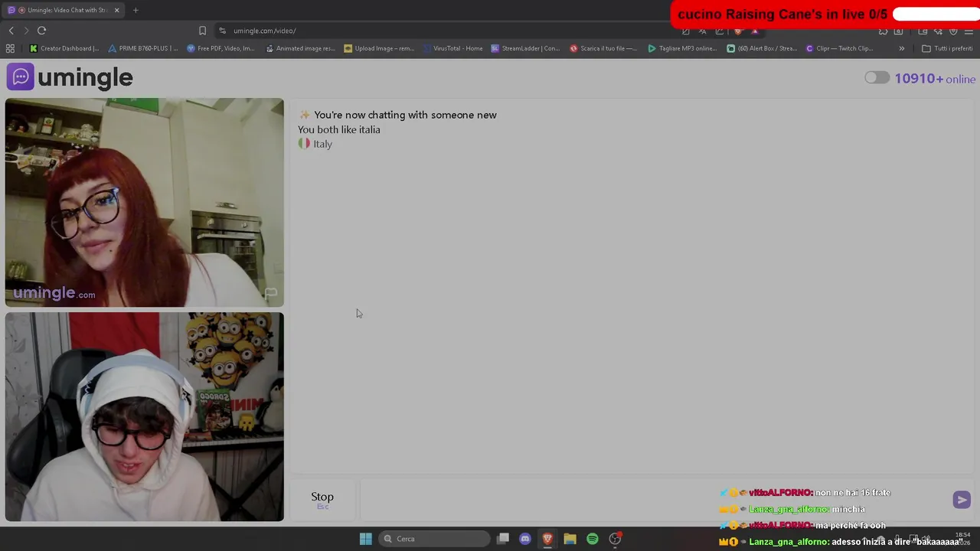Open Brave Shields lion icon
Screen dimensions: 980x551
pyautogui.click(x=738, y=31)
